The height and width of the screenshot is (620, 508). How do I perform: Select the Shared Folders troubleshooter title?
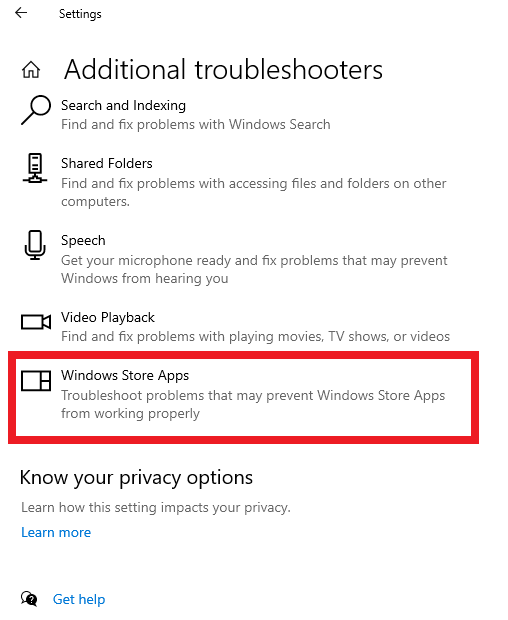point(107,163)
